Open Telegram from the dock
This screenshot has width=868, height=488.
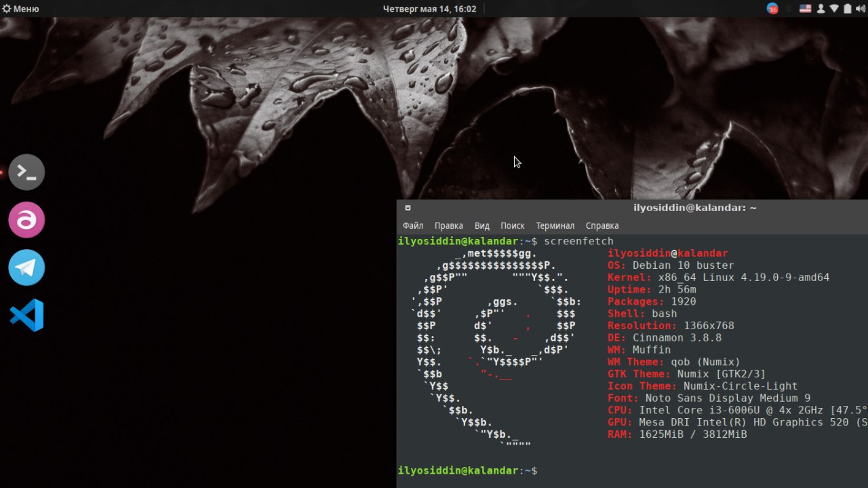(26, 267)
